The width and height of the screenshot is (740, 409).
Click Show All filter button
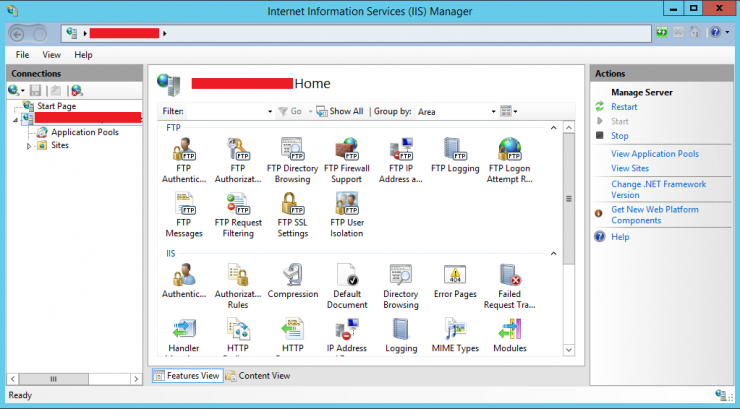click(340, 111)
